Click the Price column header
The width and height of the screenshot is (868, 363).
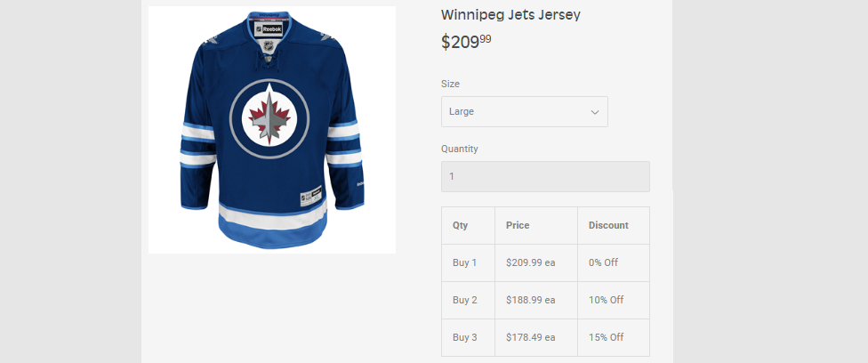(x=518, y=226)
